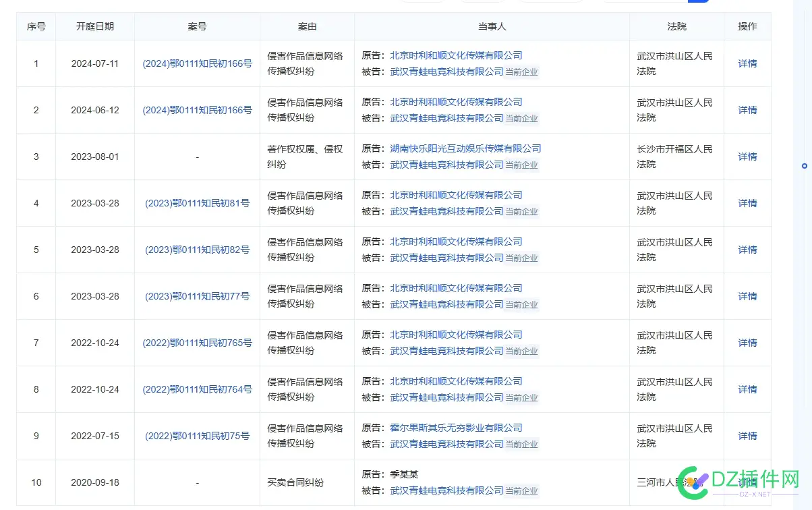This screenshot has width=812, height=510.
Task: Click plaintiff 北京时利和顺文化传媒有限公司 in row 1
Action: [x=455, y=55]
